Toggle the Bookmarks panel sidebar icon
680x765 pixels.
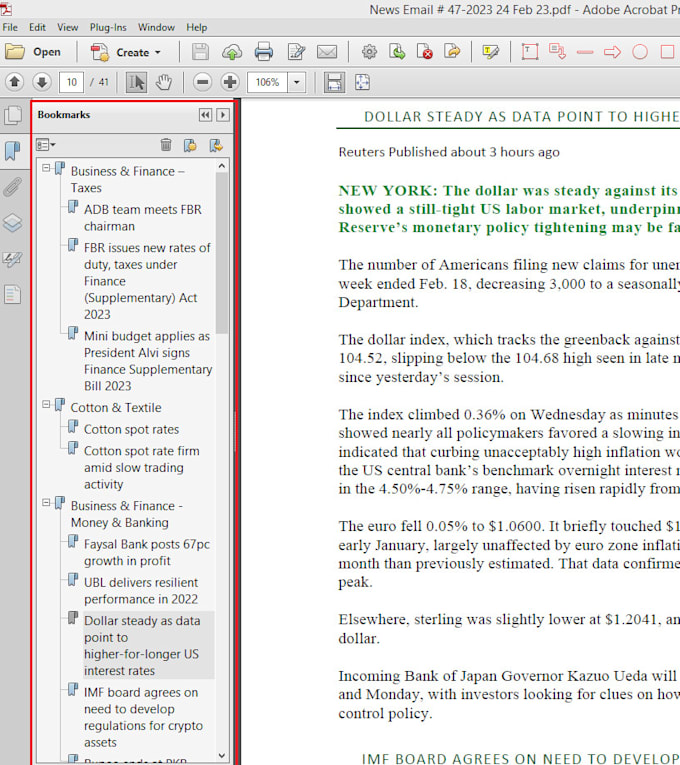click(x=13, y=151)
